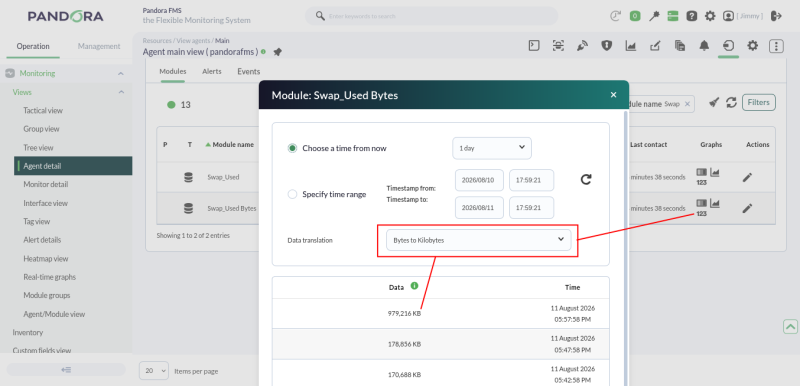
Task: Open the bell alerts icon in agent toolbar
Action: pyautogui.click(x=704, y=46)
